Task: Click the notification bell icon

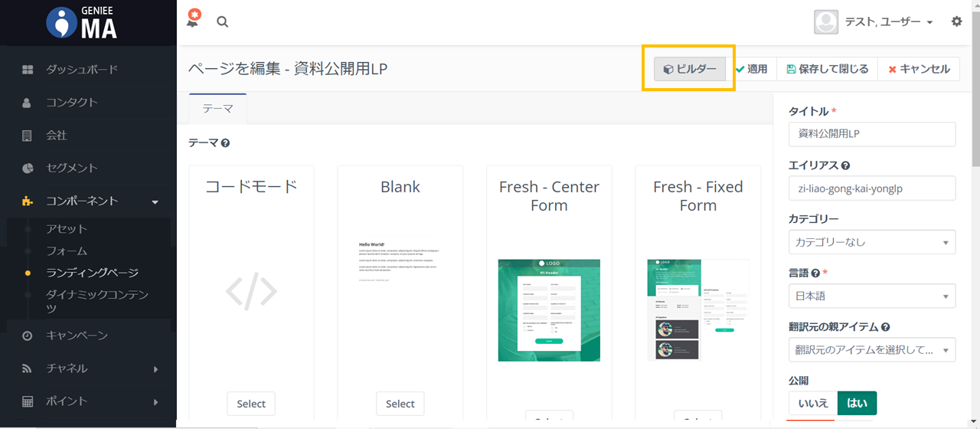Action: pos(193,21)
